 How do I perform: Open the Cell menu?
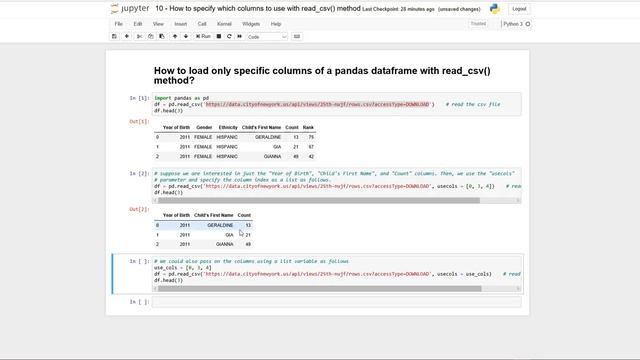(x=202, y=24)
